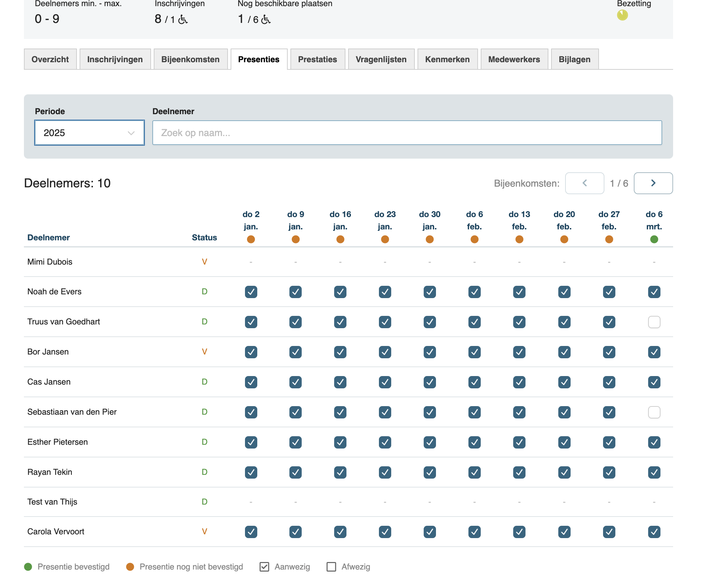Click the Deelnemer search field
Image resolution: width=710 pixels, height=588 pixels.
click(407, 133)
